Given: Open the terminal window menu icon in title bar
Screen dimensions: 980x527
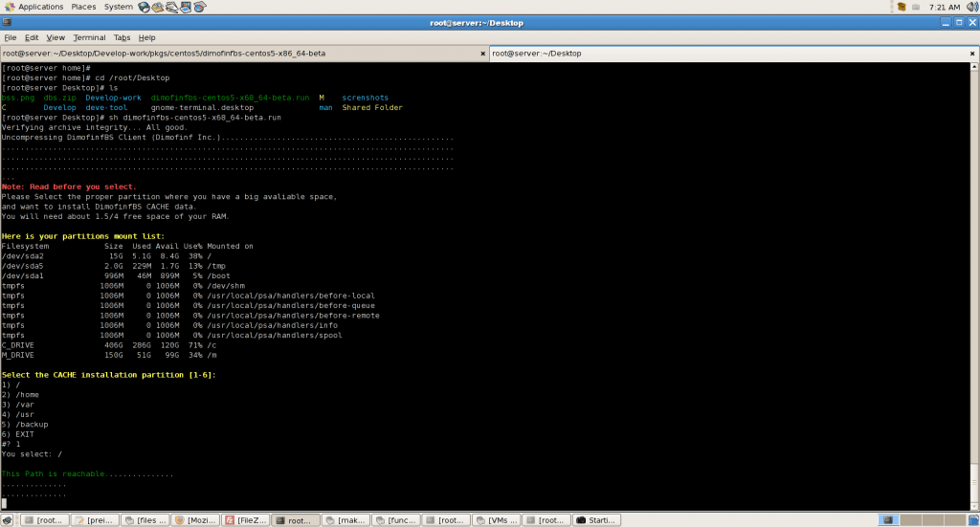Looking at the screenshot, I should point(7,23).
